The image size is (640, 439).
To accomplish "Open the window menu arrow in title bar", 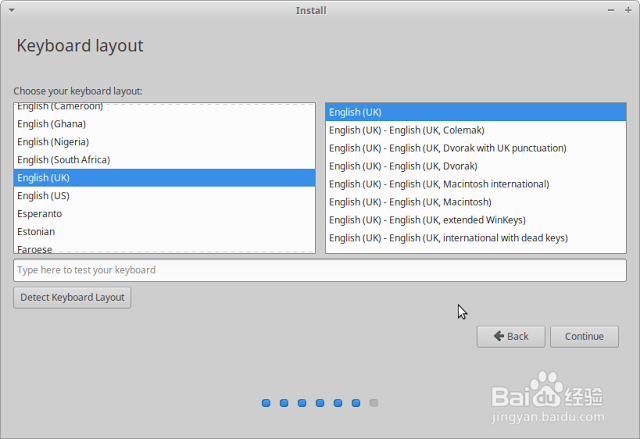I will [12, 10].
